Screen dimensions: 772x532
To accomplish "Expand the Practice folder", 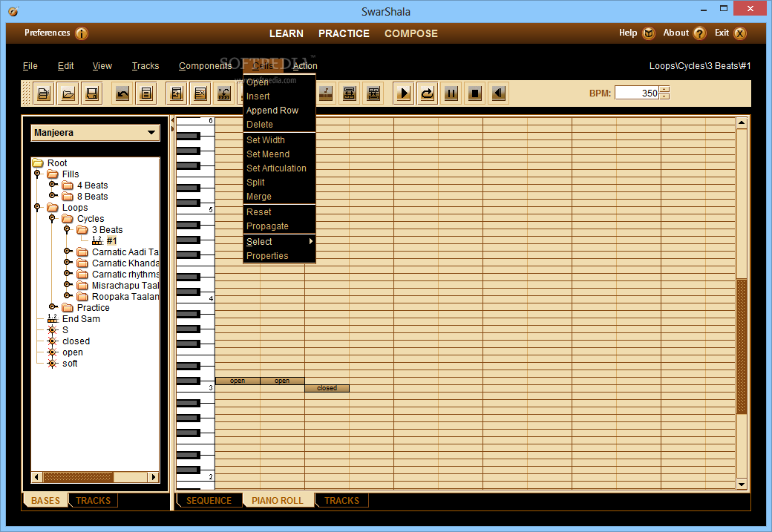I will (x=53, y=307).
